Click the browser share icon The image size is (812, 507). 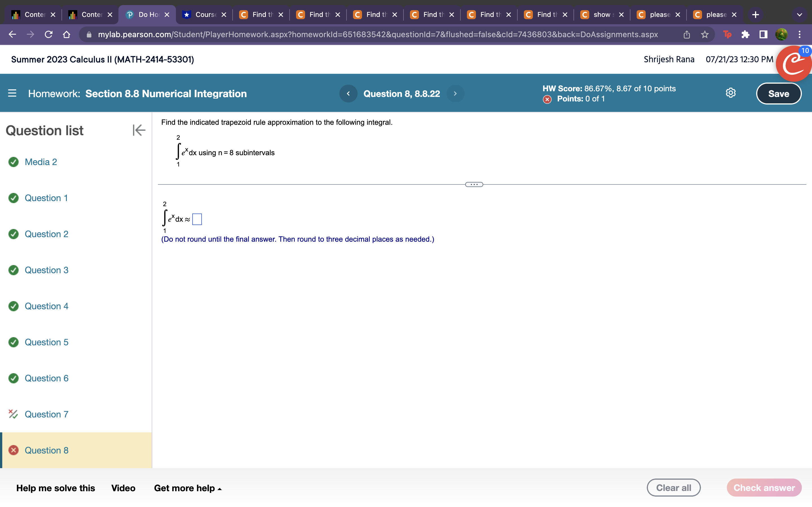point(686,35)
